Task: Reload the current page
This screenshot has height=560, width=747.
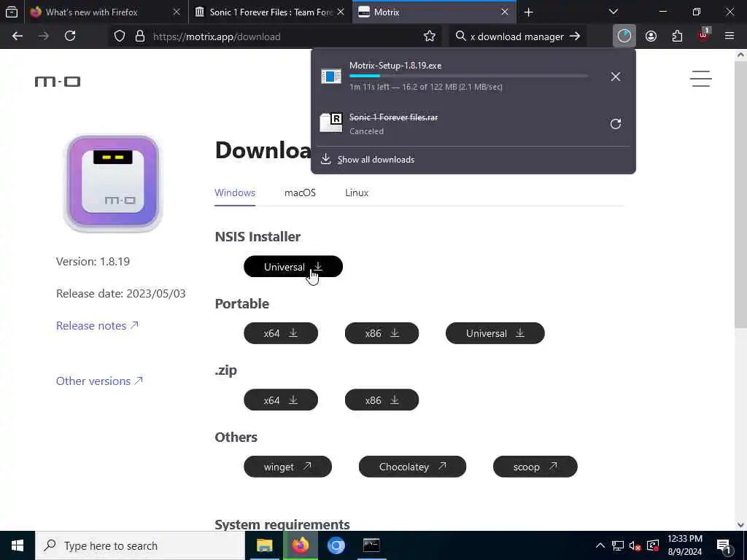Action: click(70, 36)
